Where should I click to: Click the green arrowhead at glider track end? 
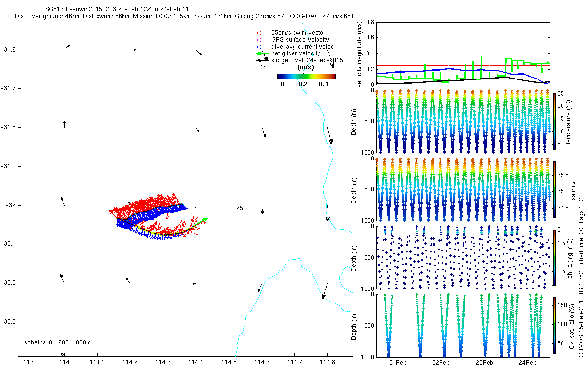(x=204, y=219)
